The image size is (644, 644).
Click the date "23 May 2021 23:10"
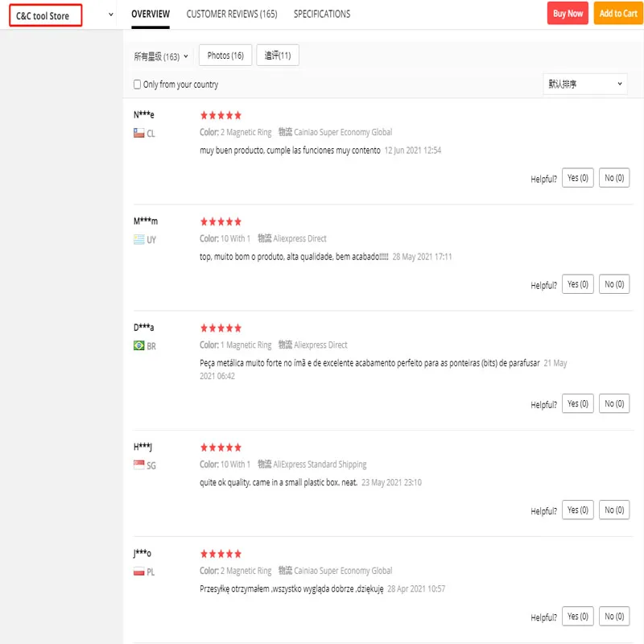click(391, 482)
